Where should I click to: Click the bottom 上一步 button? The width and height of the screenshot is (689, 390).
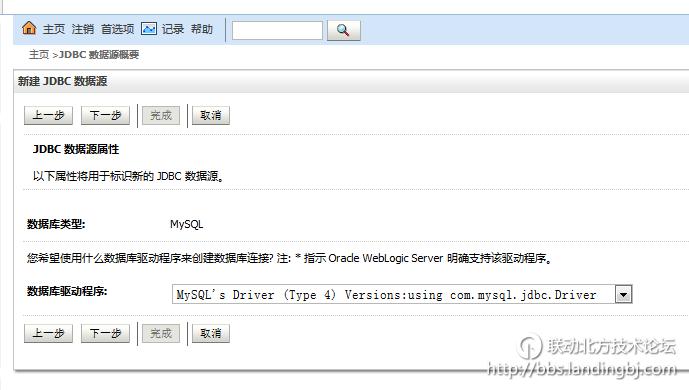coord(48,333)
